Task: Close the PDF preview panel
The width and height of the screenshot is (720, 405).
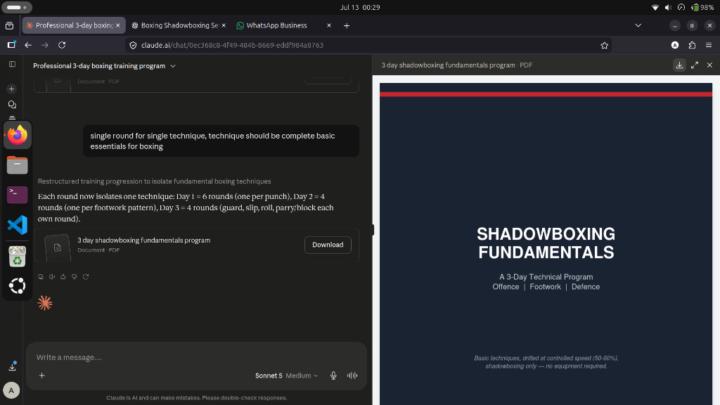Action: pos(709,65)
